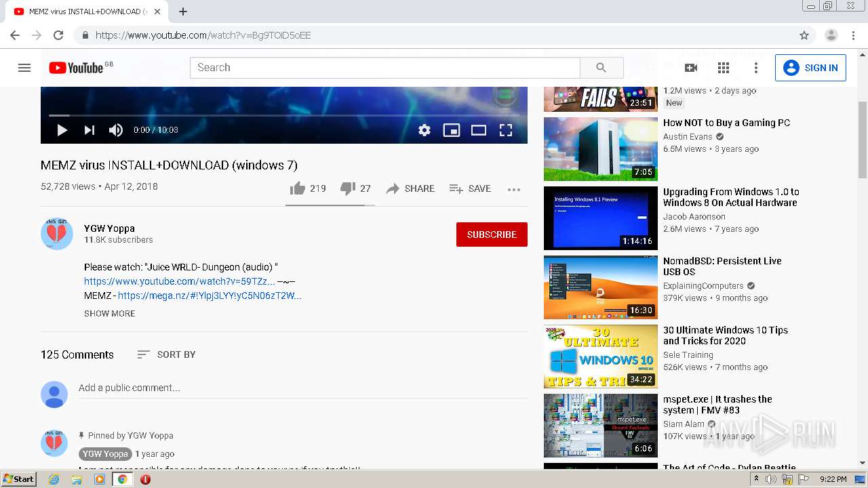Viewport: 868px width, 488px height.
Task: Close the MEMZ virus tab
Action: (157, 12)
